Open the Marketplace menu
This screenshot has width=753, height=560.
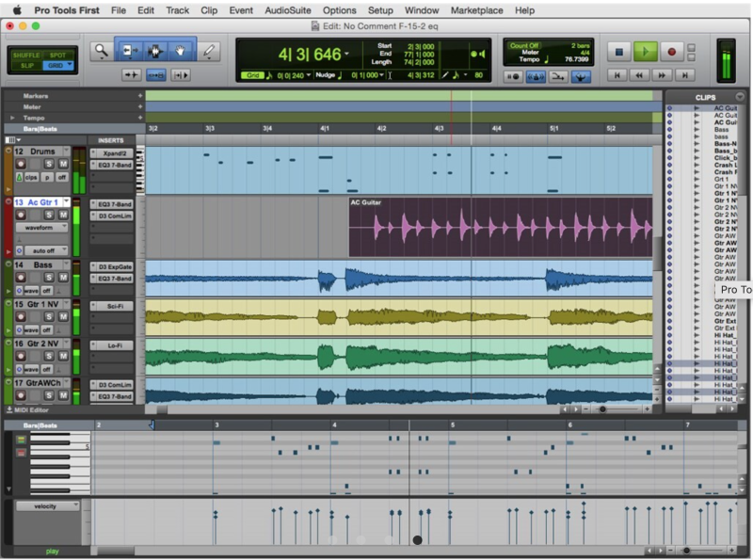coord(476,10)
